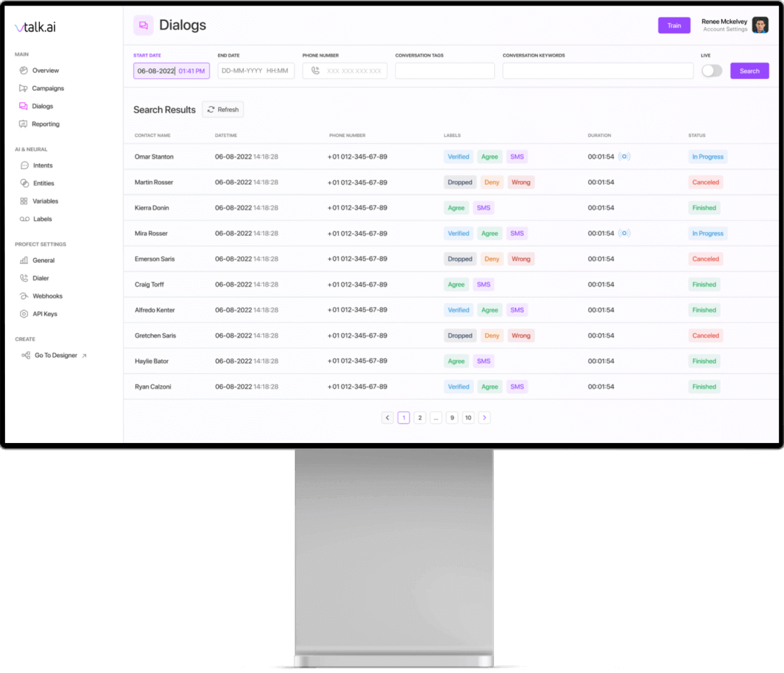Go to previous results page arrow
The width and height of the screenshot is (784, 673).
pyautogui.click(x=388, y=417)
